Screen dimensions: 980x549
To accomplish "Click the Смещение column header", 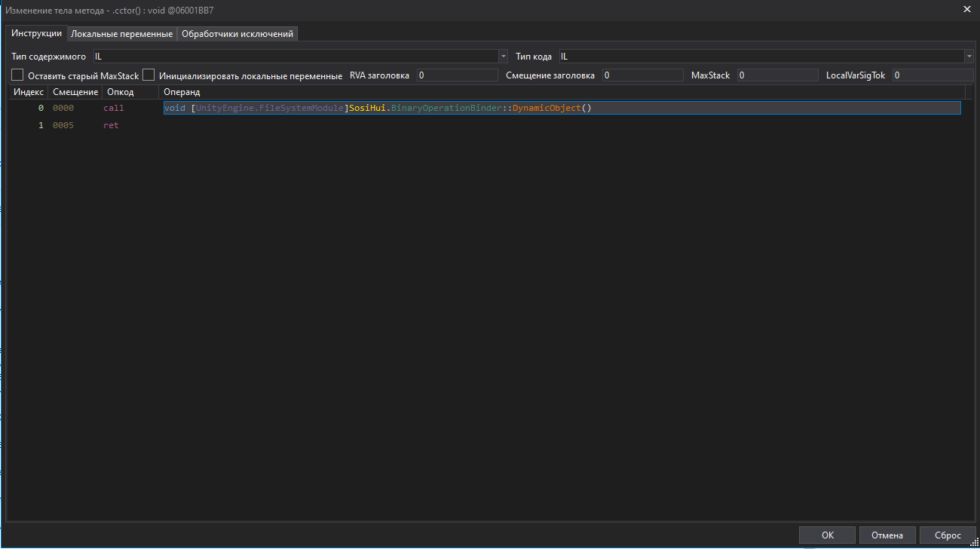I will 75,92.
